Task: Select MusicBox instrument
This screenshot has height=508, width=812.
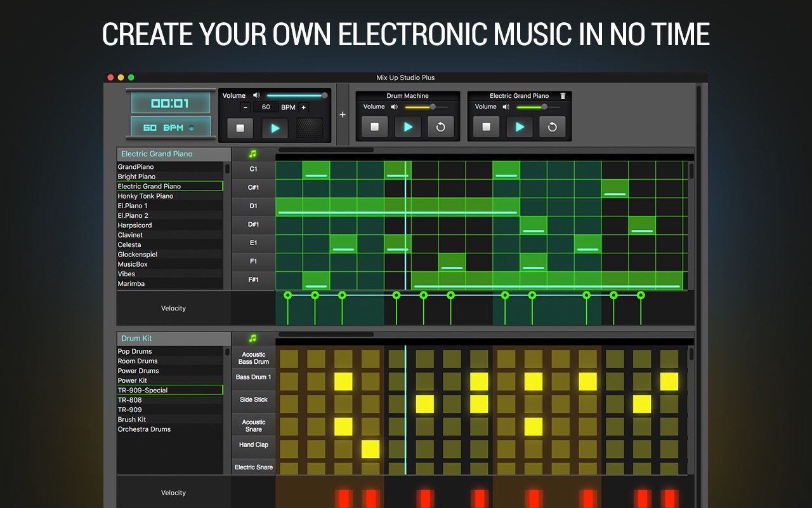Action: tap(169, 264)
